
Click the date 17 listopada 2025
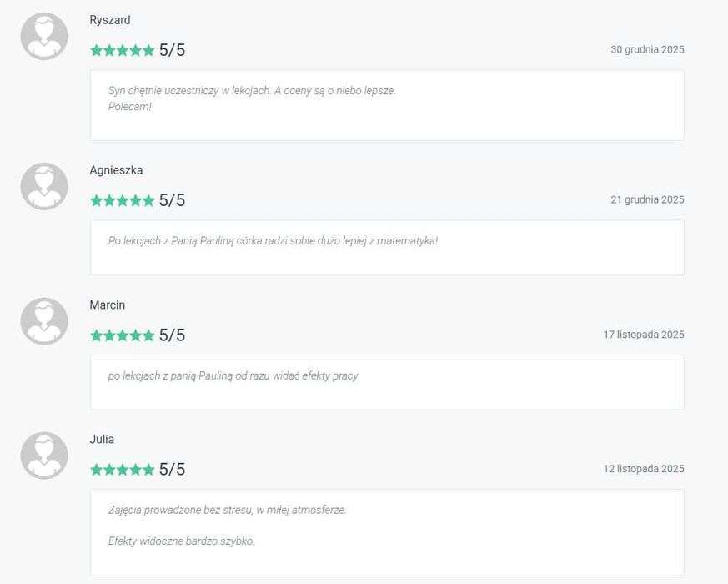pos(644,335)
